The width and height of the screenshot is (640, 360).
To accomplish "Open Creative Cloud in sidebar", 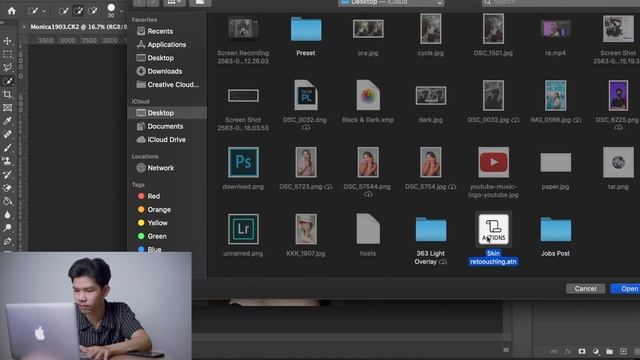I will click(173, 84).
